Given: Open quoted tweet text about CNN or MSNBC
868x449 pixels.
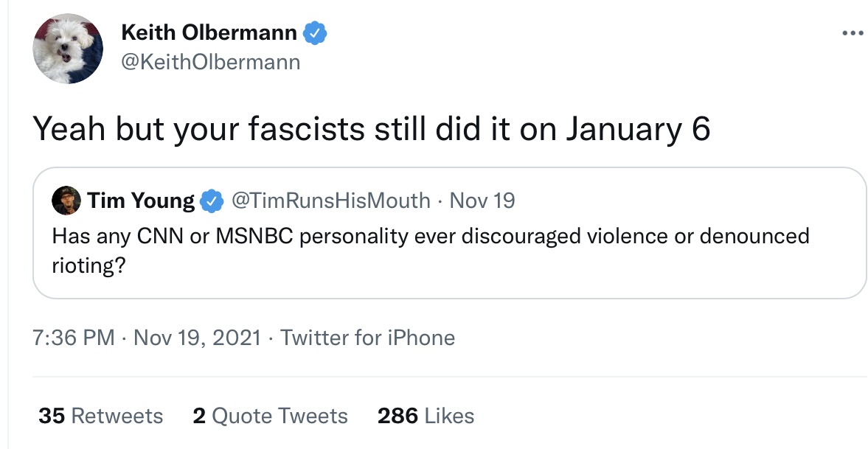Looking at the screenshot, I should tap(431, 250).
